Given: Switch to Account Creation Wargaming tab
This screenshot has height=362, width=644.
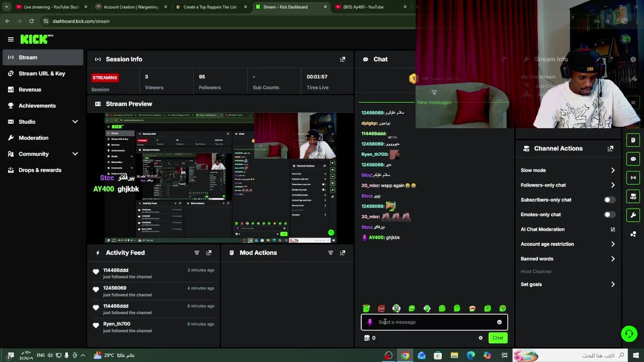Looking at the screenshot, I should click(131, 7).
